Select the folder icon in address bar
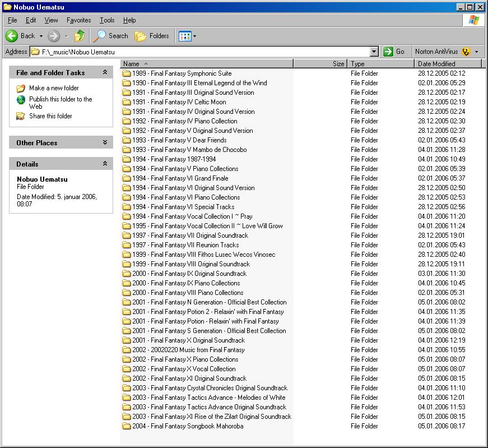 35,52
